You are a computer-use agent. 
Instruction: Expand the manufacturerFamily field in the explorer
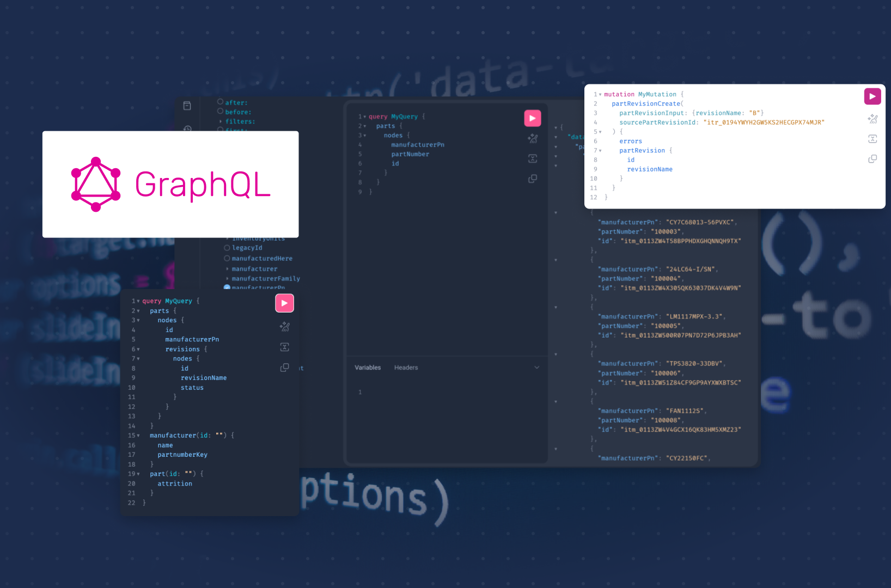[x=228, y=279]
